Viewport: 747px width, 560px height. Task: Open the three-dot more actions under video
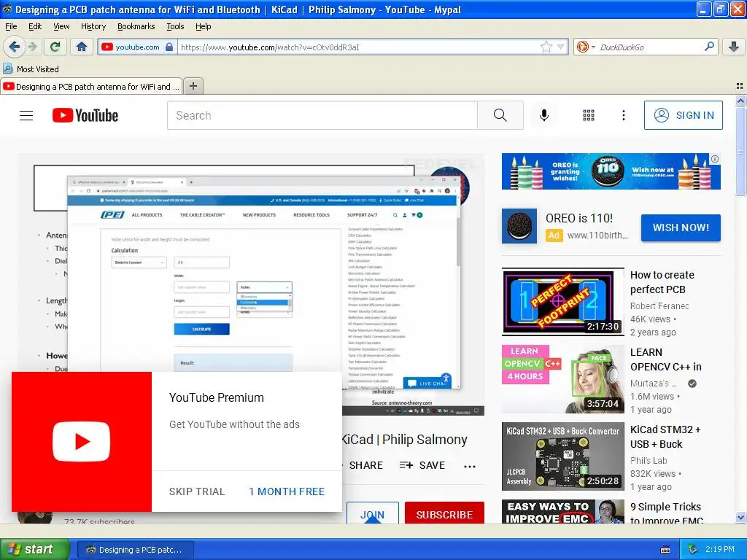click(470, 466)
